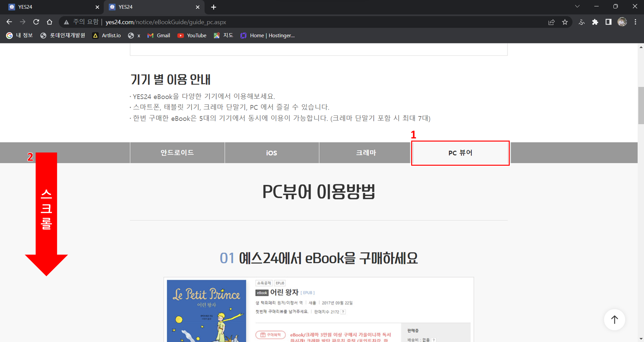Open the tab search dropdown chevron
This screenshot has height=342, width=644.
tap(577, 6)
